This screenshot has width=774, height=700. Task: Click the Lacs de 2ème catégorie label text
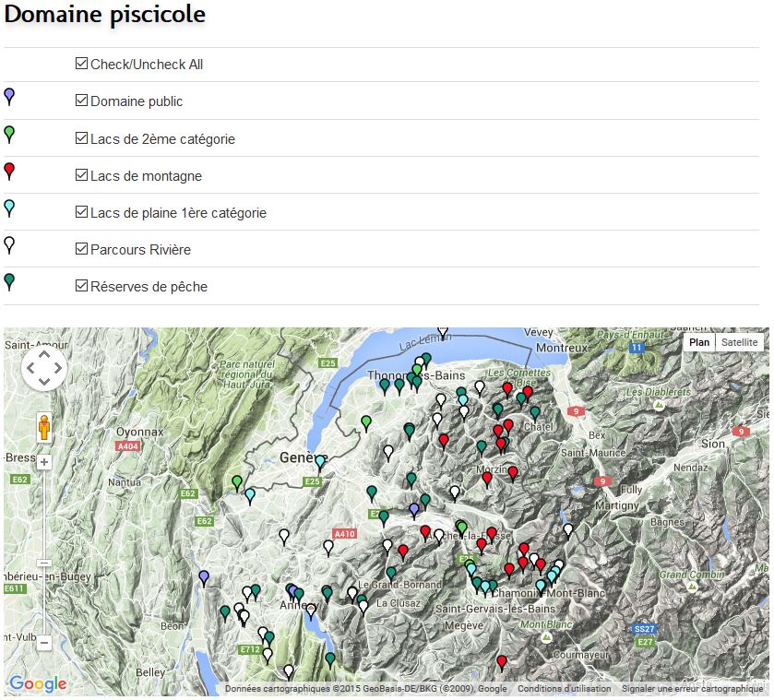163,138
